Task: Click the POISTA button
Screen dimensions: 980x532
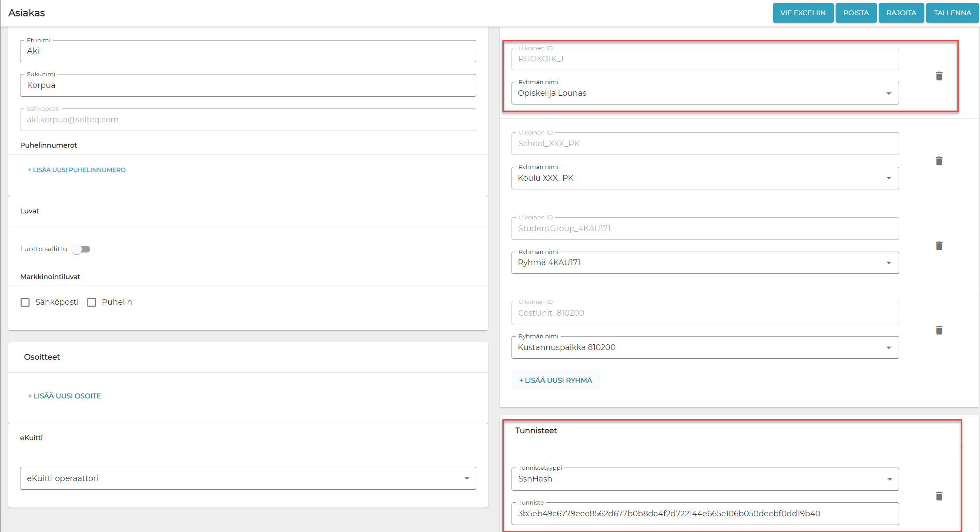Action: click(x=856, y=13)
